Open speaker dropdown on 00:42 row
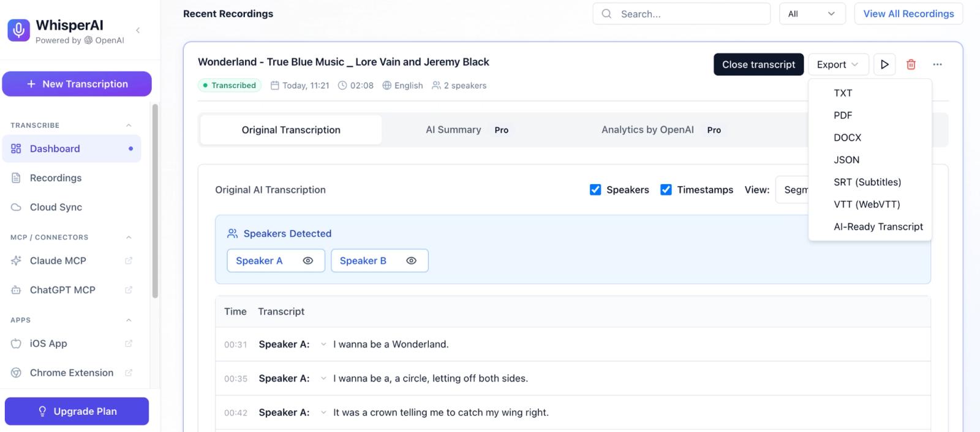Viewport: 980px width, 432px height. (323, 412)
